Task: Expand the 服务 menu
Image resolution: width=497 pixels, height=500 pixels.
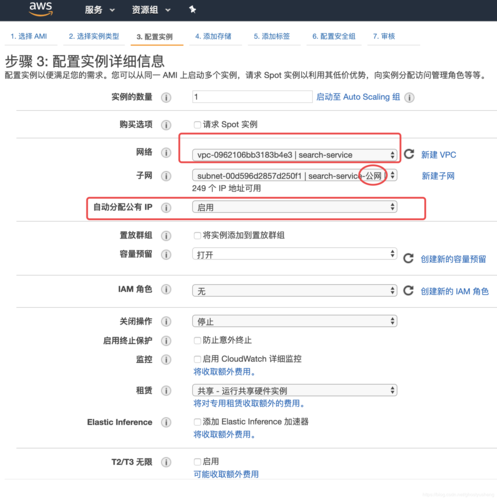Action: [99, 10]
